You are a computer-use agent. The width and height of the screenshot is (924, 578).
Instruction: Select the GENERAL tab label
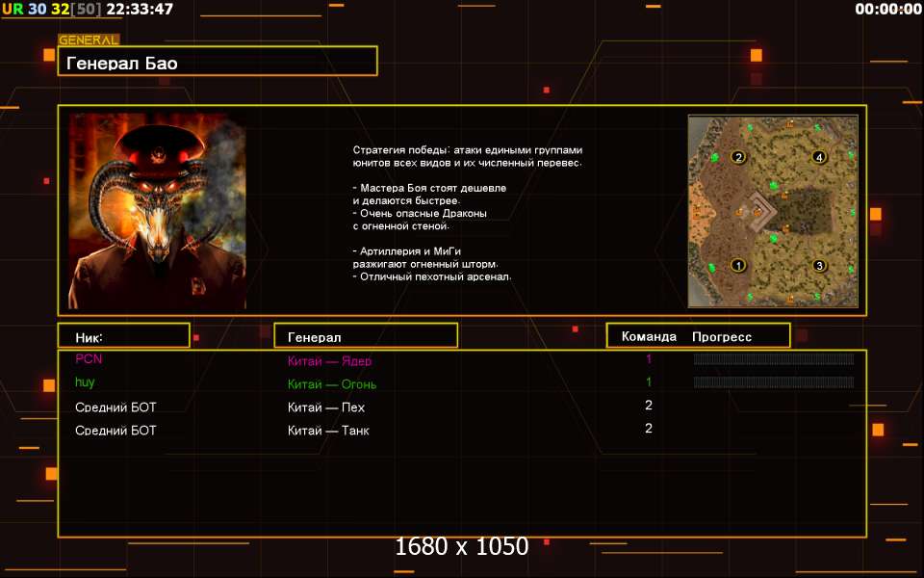(89, 40)
